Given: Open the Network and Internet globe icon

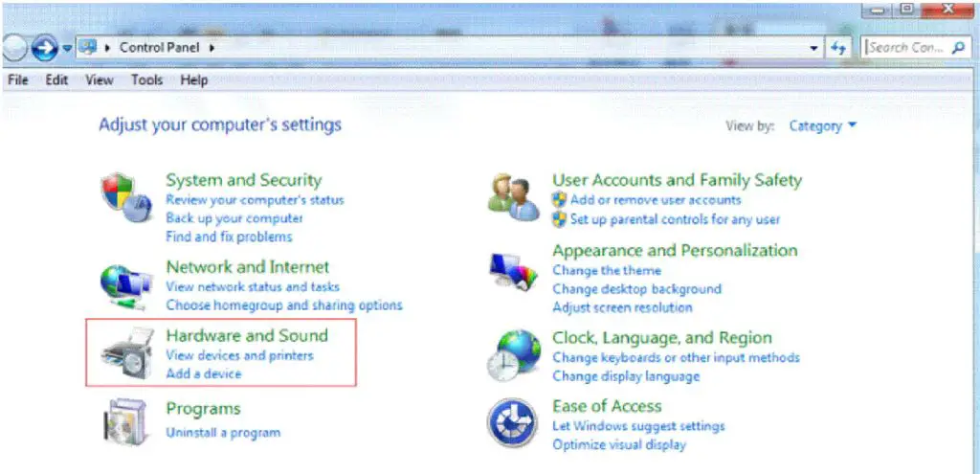Looking at the screenshot, I should click(126, 287).
